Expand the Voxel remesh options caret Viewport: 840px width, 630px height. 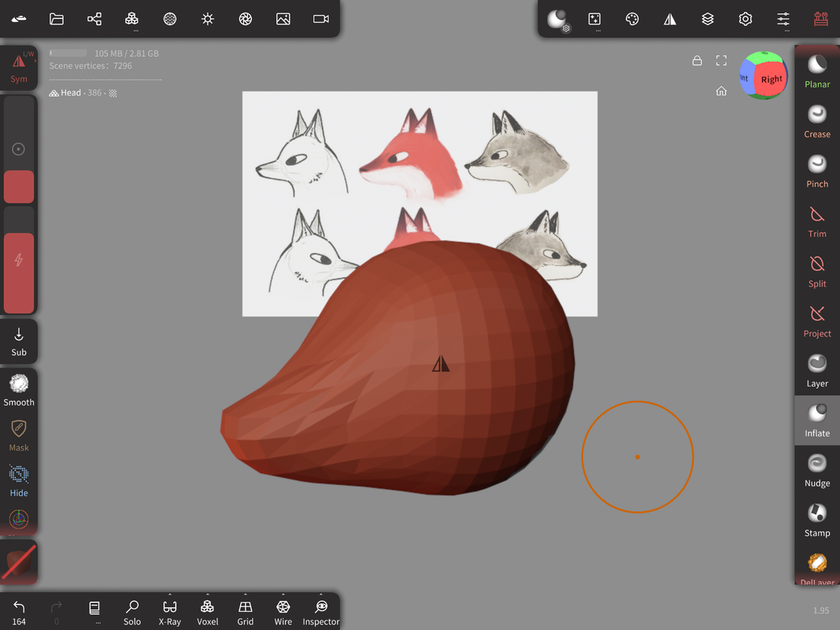pos(208,595)
